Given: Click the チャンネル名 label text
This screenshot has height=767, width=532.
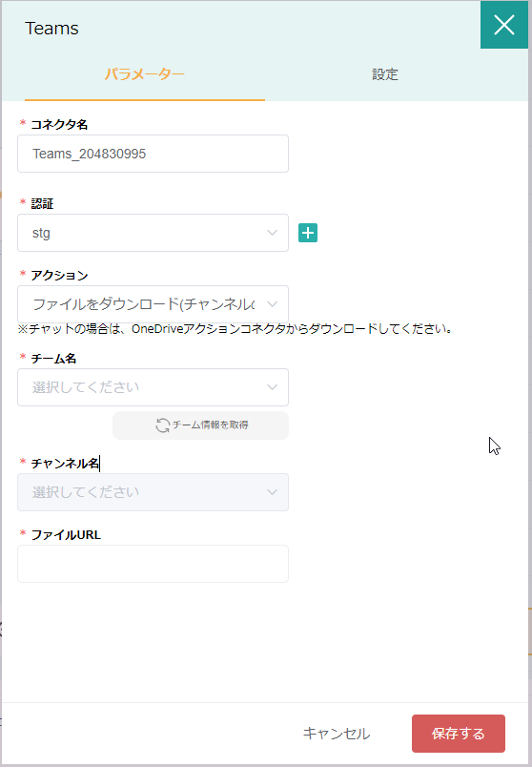Looking at the screenshot, I should click(65, 464).
